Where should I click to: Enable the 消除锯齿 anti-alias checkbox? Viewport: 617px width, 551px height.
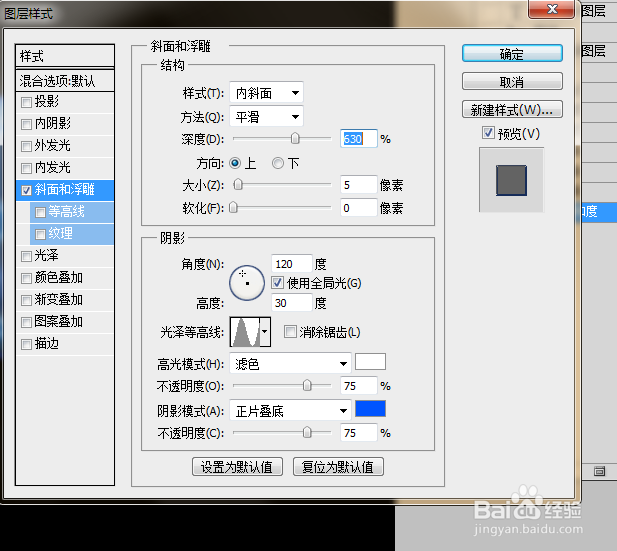click(x=290, y=332)
